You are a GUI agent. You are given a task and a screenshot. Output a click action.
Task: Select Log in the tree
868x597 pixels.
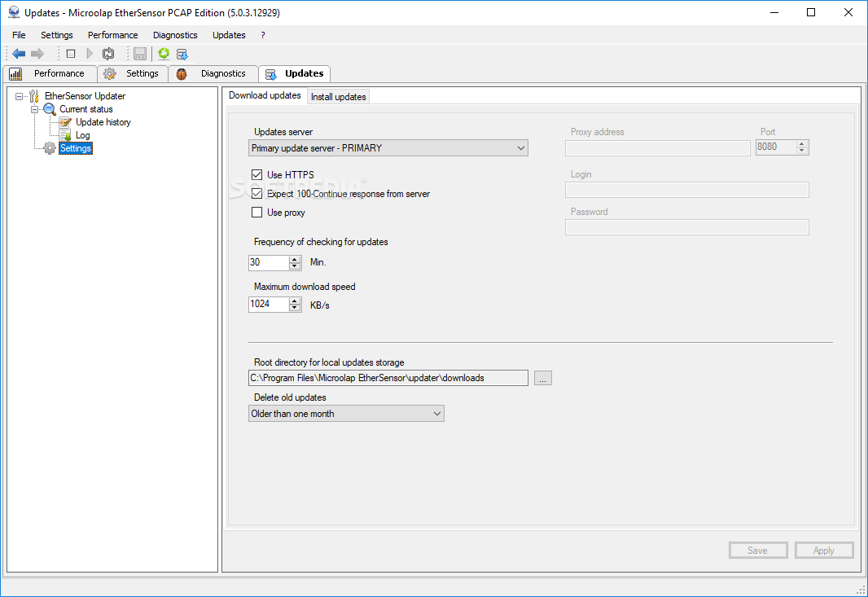[x=82, y=136]
